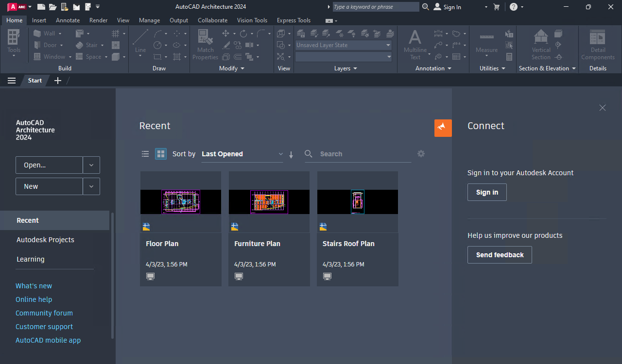Select the Wall tool
The height and width of the screenshot is (364, 622).
(x=44, y=33)
